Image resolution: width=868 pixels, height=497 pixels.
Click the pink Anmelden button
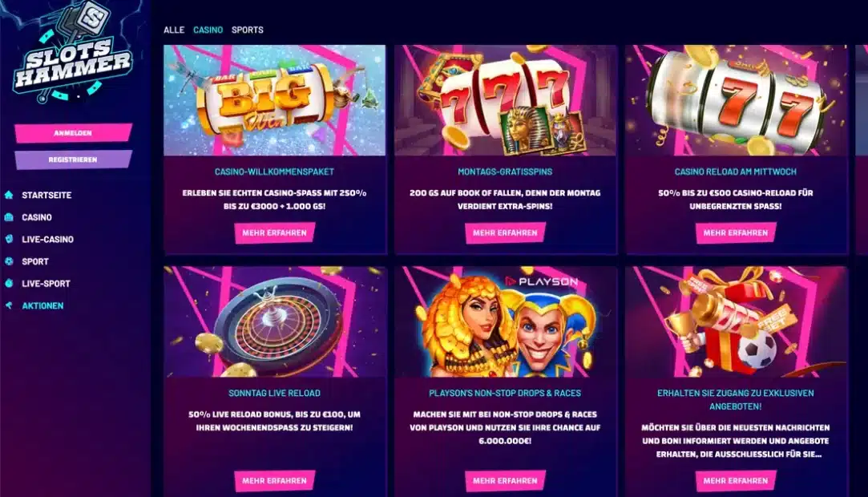pos(73,133)
